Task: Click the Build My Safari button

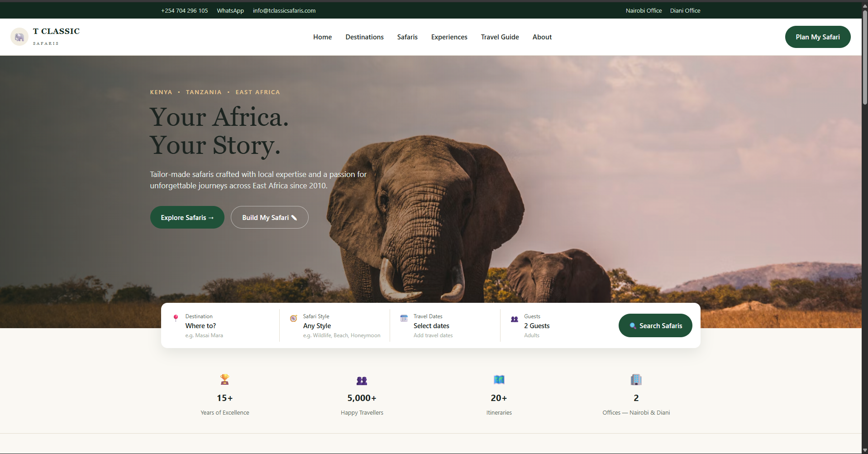Action: point(269,217)
